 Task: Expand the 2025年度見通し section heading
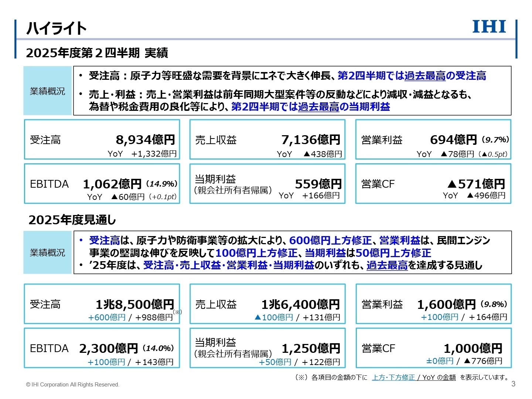coord(72,219)
